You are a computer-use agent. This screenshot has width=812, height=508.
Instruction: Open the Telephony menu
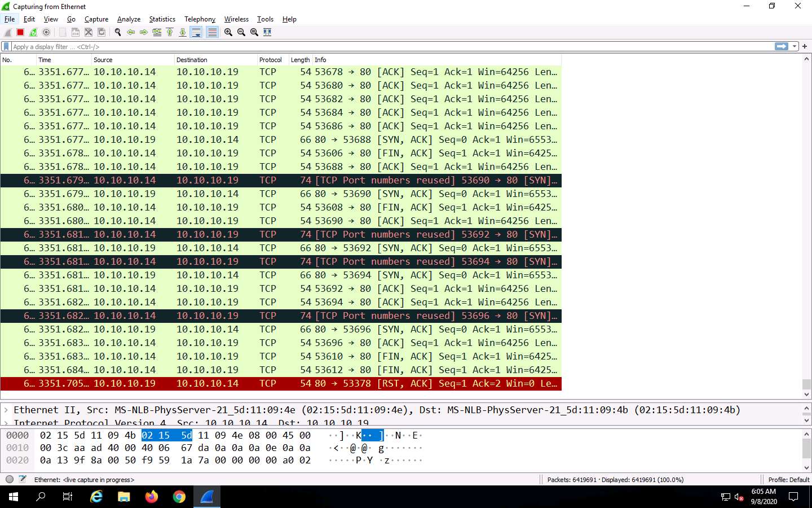(200, 19)
